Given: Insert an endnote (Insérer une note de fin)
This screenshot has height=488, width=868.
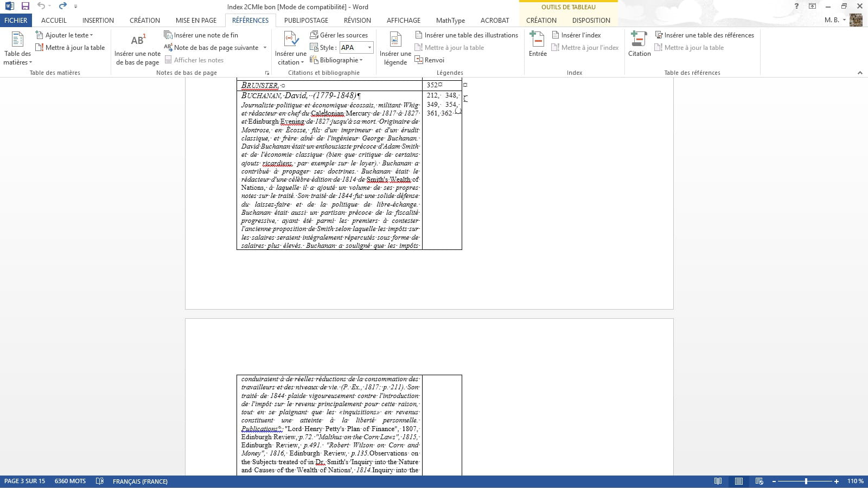Looking at the screenshot, I should [201, 35].
